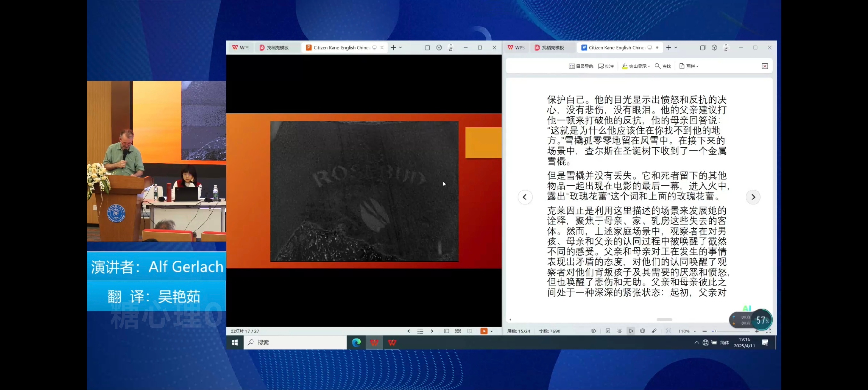Expand the slideshow options dropdown arrow
Screen dimensions: 868x390
(x=491, y=331)
